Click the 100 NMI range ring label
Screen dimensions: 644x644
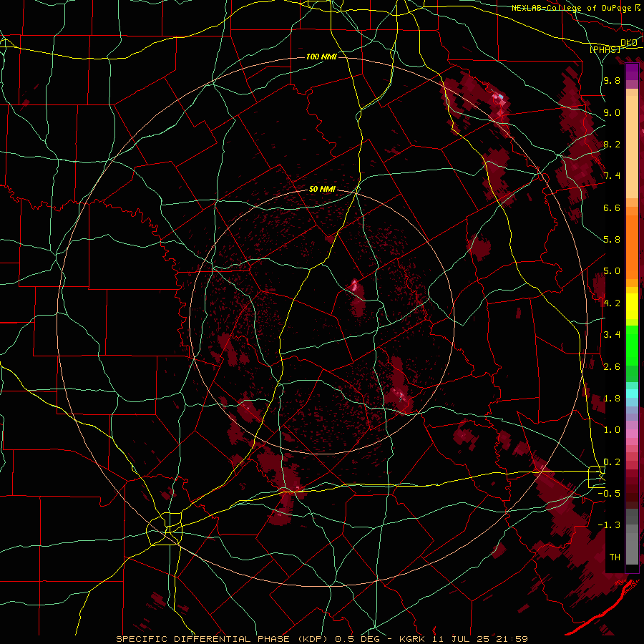coord(321,57)
